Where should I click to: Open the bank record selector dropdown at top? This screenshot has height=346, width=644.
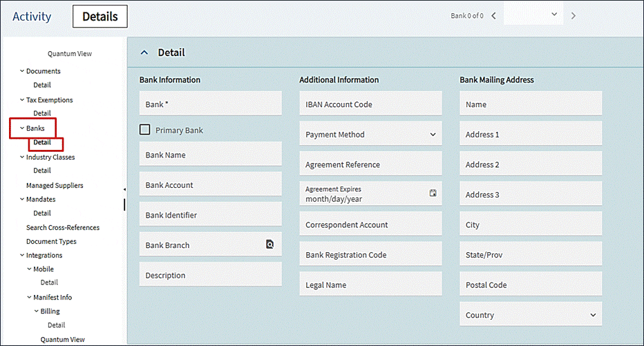click(533, 15)
